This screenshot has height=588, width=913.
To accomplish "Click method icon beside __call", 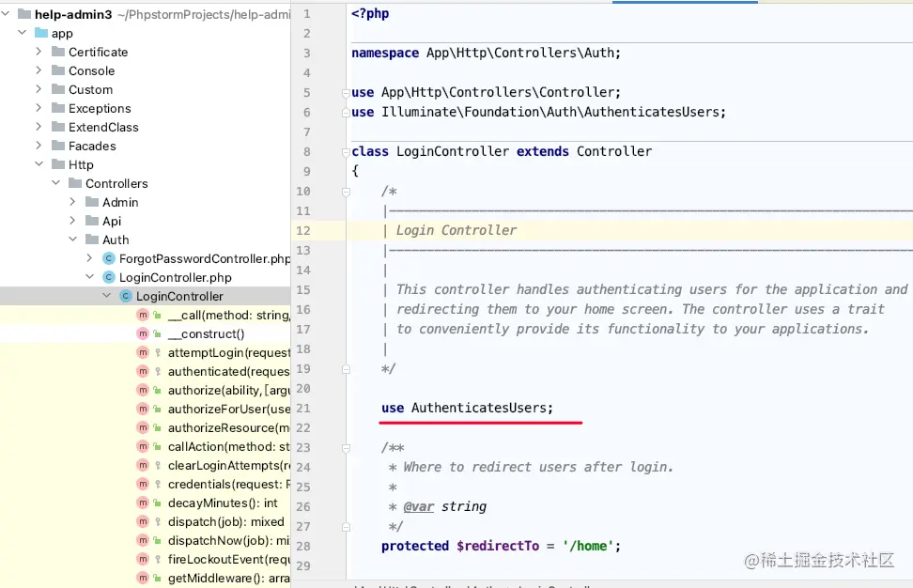I will (143, 315).
